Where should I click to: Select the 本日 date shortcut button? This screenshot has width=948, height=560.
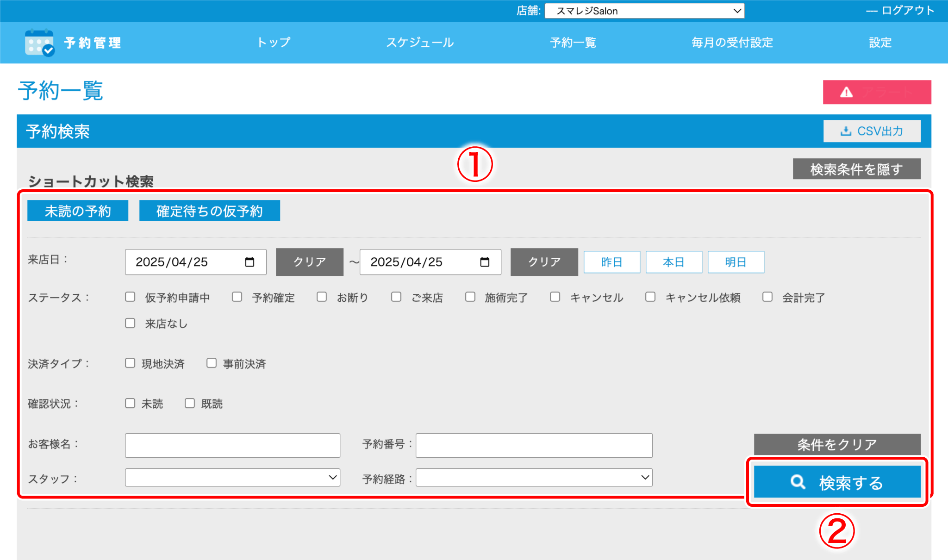click(x=674, y=262)
